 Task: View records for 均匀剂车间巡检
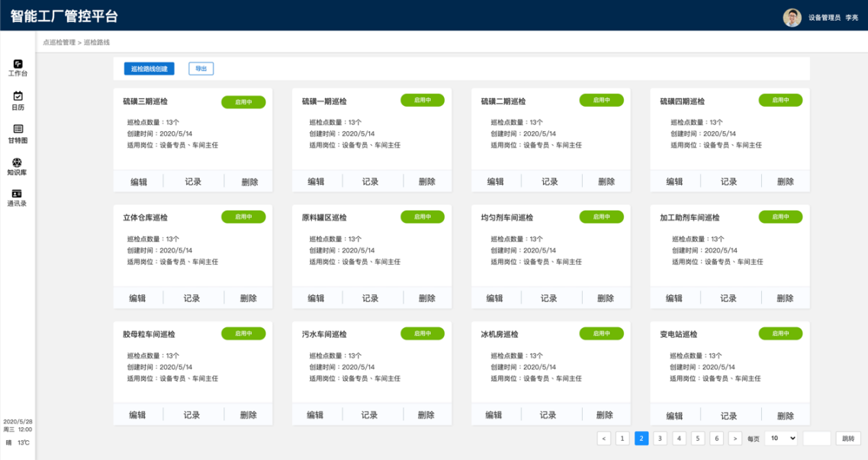pyautogui.click(x=549, y=298)
